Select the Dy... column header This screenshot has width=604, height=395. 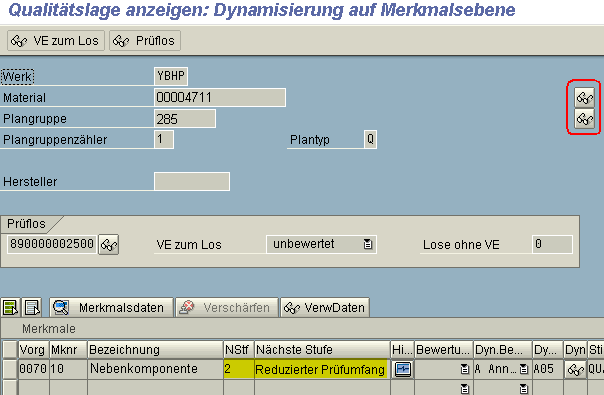point(547,350)
